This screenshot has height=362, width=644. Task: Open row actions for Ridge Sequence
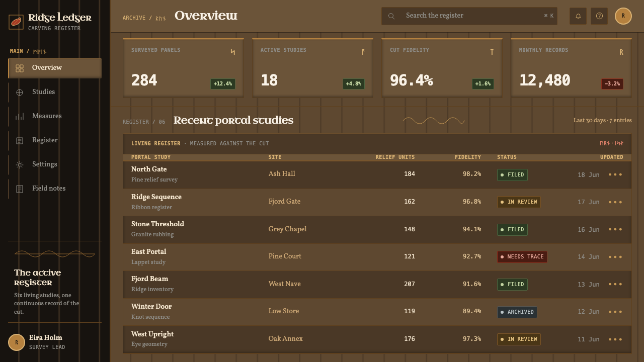click(615, 202)
